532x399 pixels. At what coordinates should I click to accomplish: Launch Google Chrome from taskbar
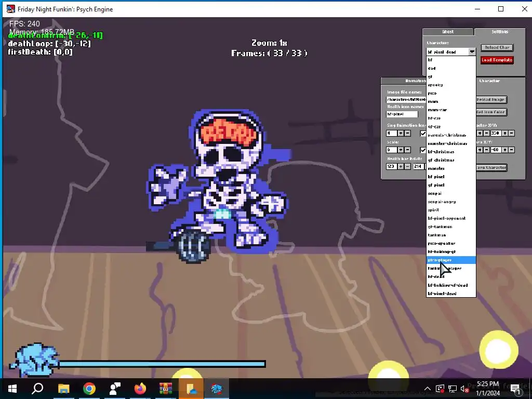pyautogui.click(x=89, y=389)
